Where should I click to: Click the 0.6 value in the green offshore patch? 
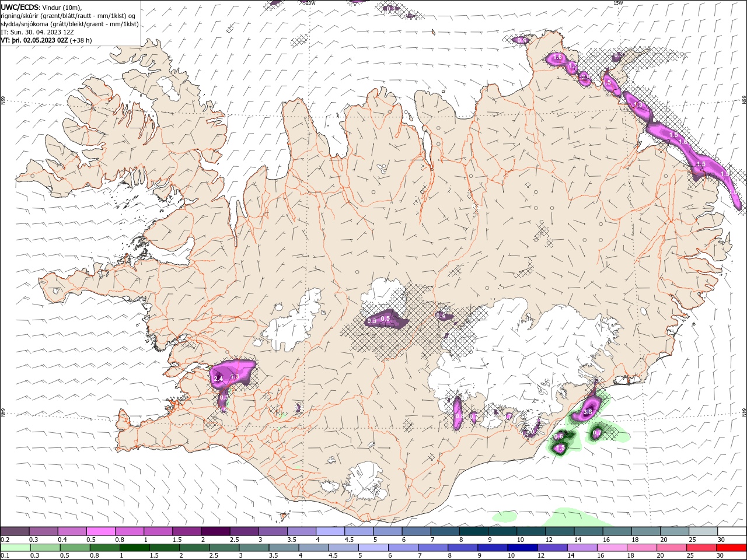(x=558, y=436)
